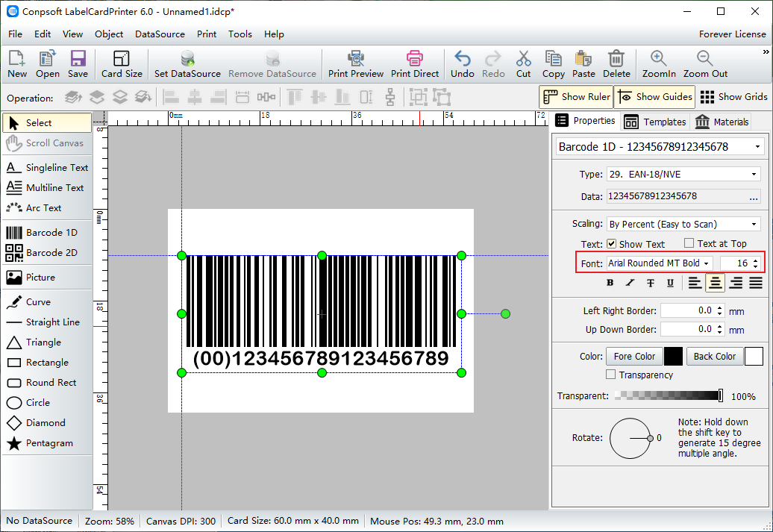This screenshot has width=773, height=532.
Task: Click the Rotate angle dial
Action: [630, 438]
